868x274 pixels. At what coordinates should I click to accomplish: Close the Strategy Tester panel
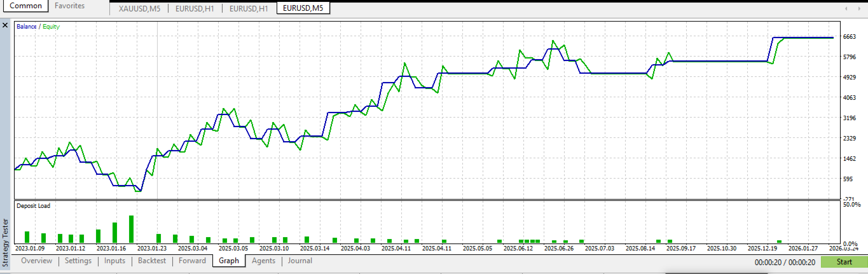click(x=5, y=25)
